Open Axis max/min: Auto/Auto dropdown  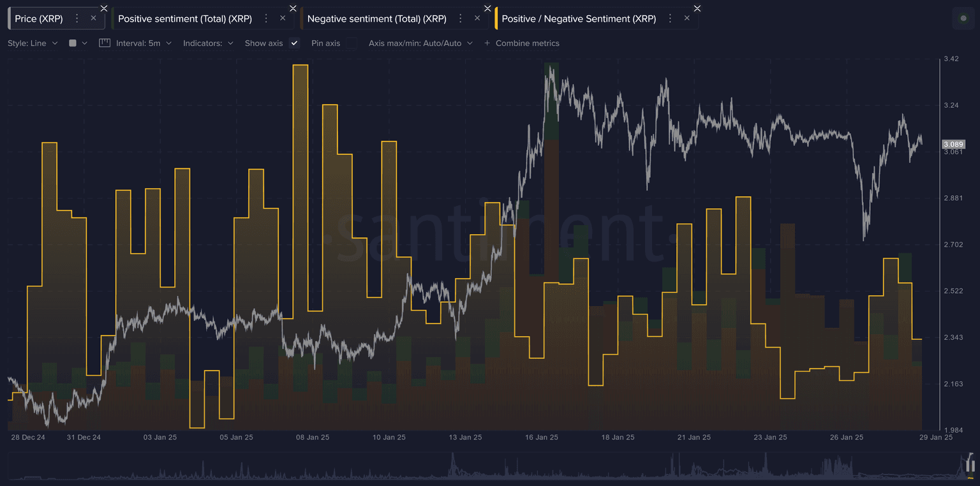420,43
